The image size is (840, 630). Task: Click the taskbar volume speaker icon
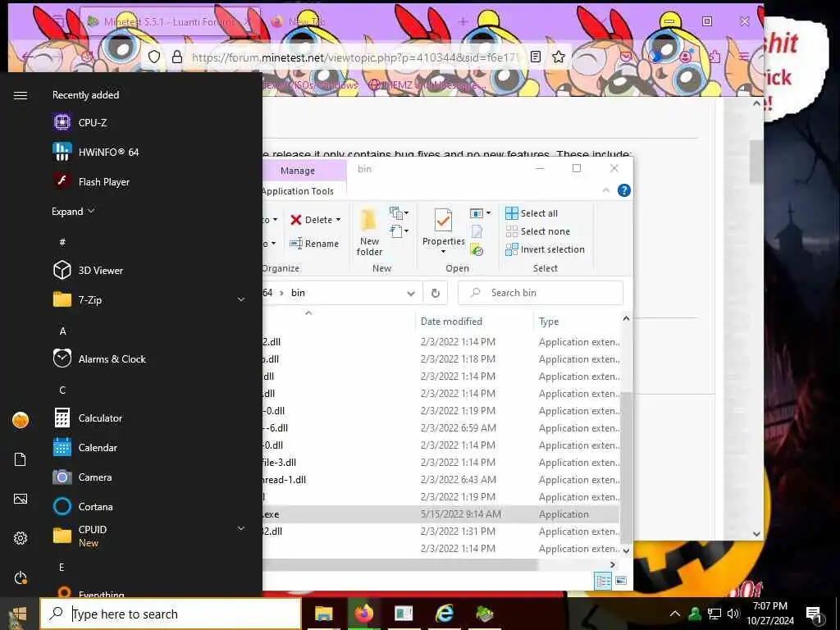[x=733, y=614]
